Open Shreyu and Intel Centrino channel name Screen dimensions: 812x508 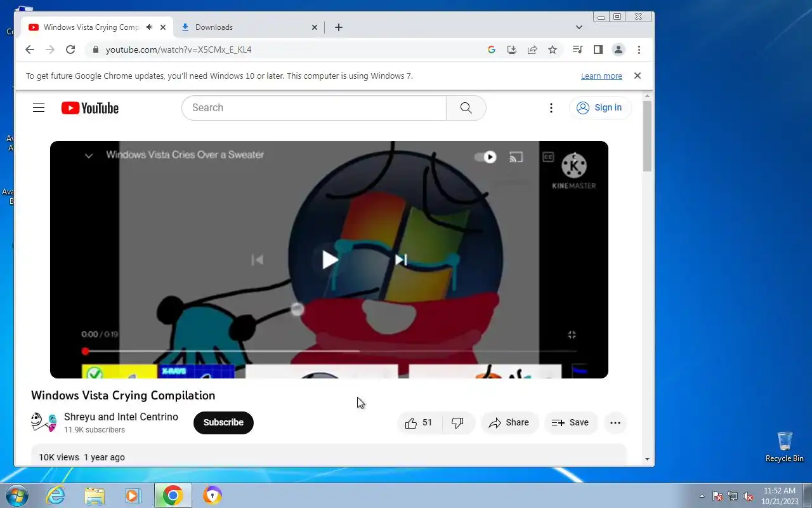pos(121,417)
